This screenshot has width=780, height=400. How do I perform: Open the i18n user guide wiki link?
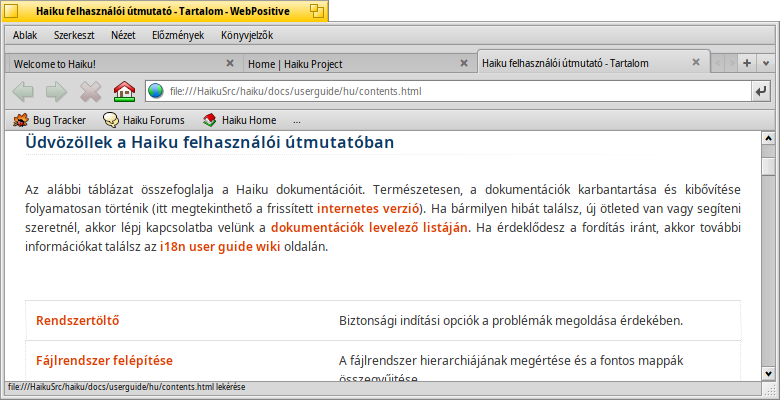click(x=220, y=247)
